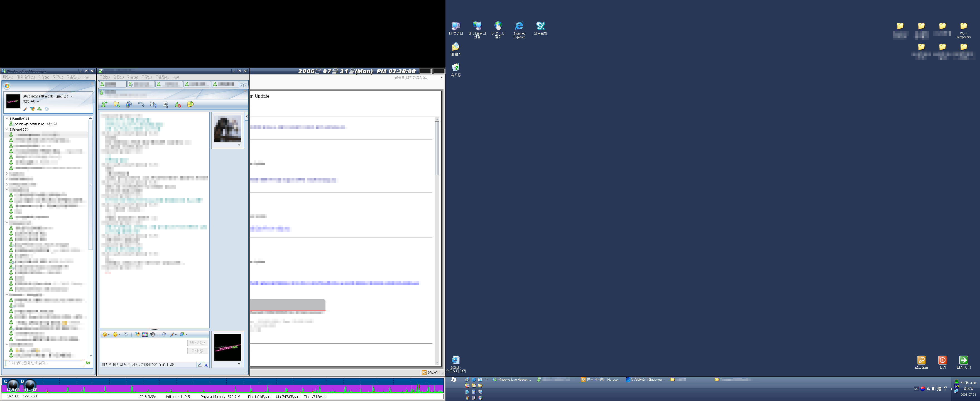The image size is (980, 401).
Task: Click the Windows Start button on taskbar
Action: click(x=454, y=380)
